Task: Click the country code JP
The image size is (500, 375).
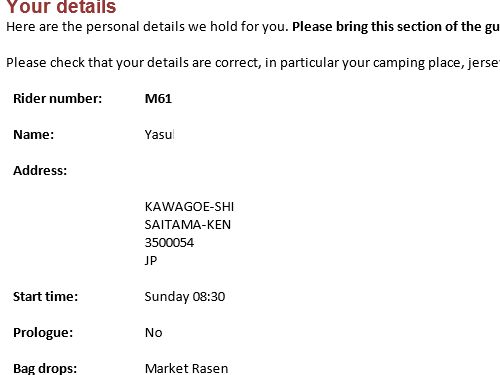Action: coord(151,260)
